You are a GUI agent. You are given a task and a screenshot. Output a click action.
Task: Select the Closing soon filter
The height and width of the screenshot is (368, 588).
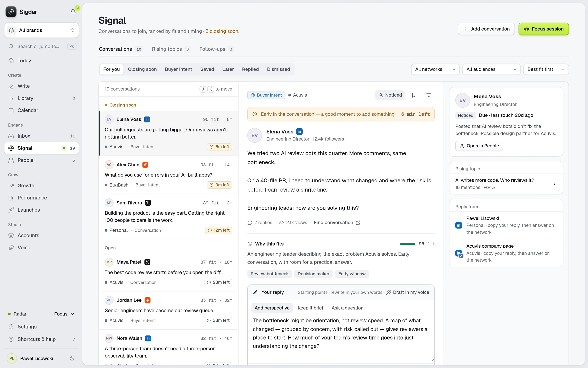click(142, 69)
